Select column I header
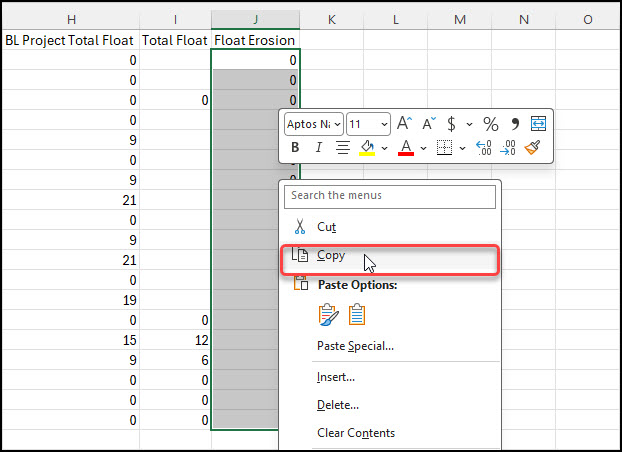Screen dimensions: 622x452 pyautogui.click(x=175, y=19)
